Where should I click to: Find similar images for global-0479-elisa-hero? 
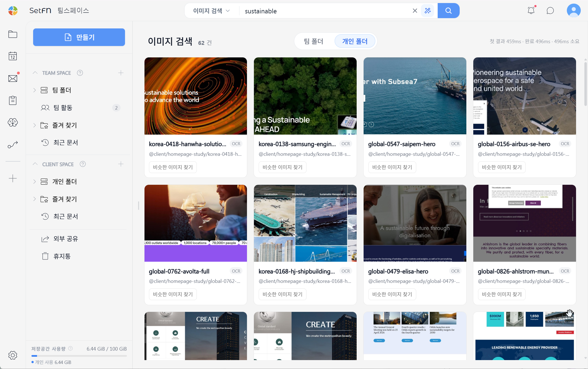(x=392, y=294)
